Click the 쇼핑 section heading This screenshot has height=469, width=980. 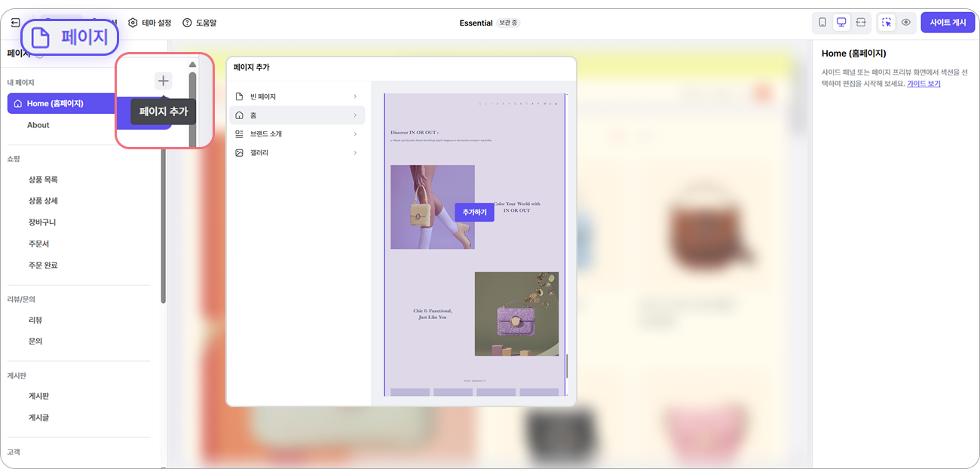point(14,159)
